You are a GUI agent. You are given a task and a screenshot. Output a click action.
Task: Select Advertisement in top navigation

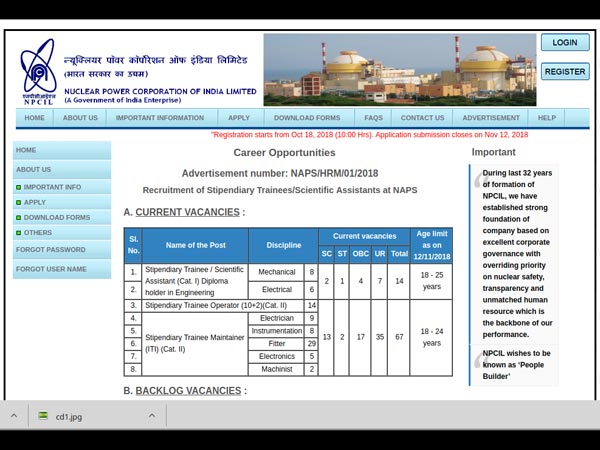(x=491, y=118)
